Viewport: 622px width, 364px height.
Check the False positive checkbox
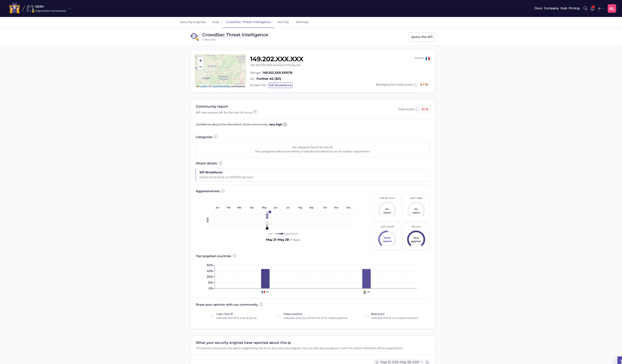click(279, 316)
